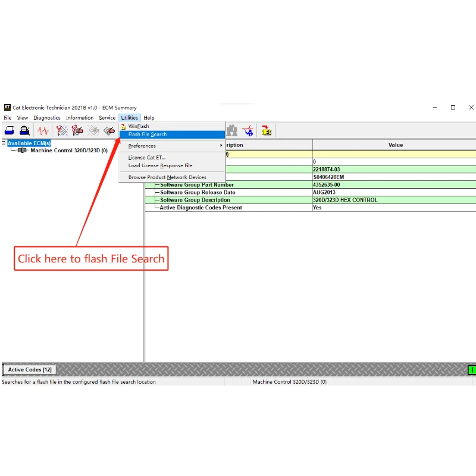
Task: Open the File menu
Action: point(8,118)
